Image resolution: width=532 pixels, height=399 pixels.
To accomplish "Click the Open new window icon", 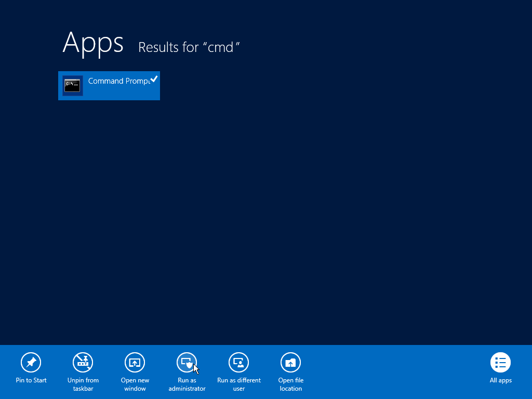I will [x=135, y=362].
